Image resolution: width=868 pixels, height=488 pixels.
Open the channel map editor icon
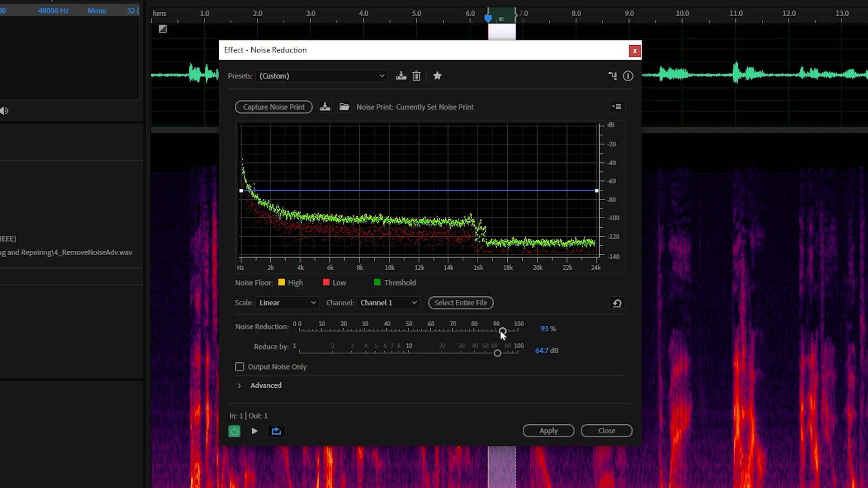(x=613, y=76)
